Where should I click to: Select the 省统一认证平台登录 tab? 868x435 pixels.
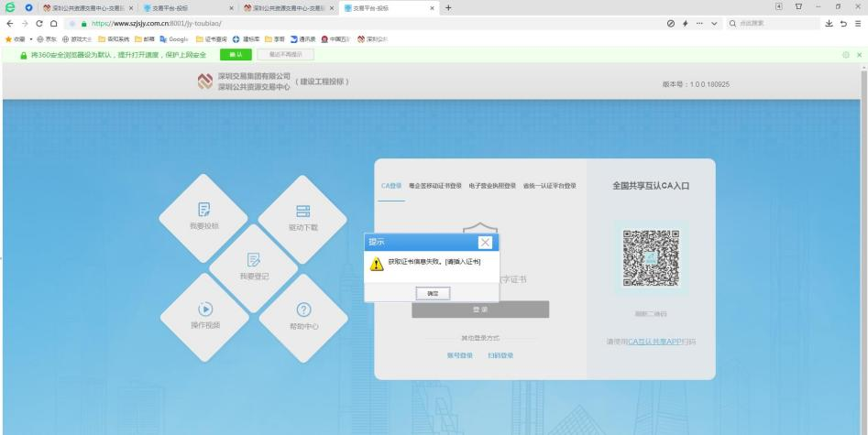click(x=549, y=186)
